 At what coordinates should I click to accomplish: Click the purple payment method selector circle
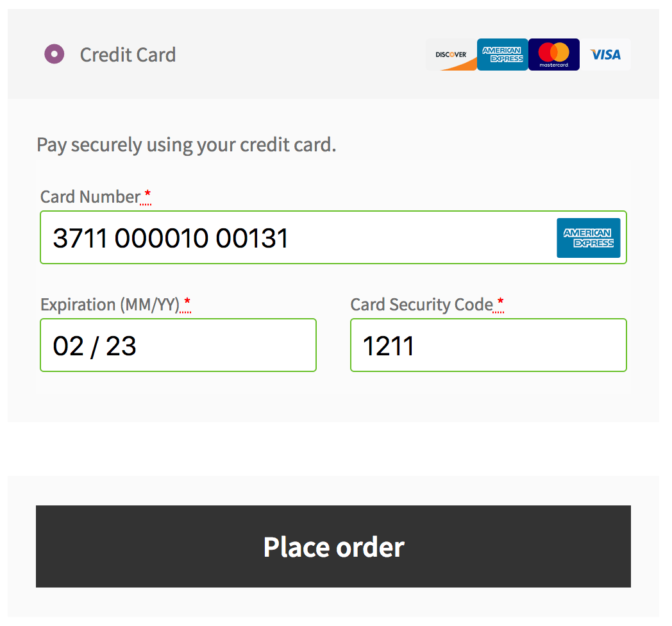click(54, 54)
